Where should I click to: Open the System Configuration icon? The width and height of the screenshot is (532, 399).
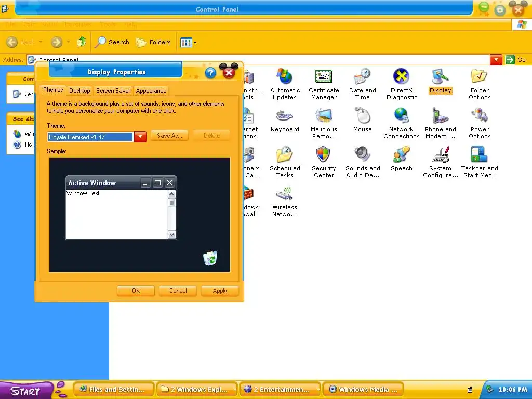click(x=441, y=162)
